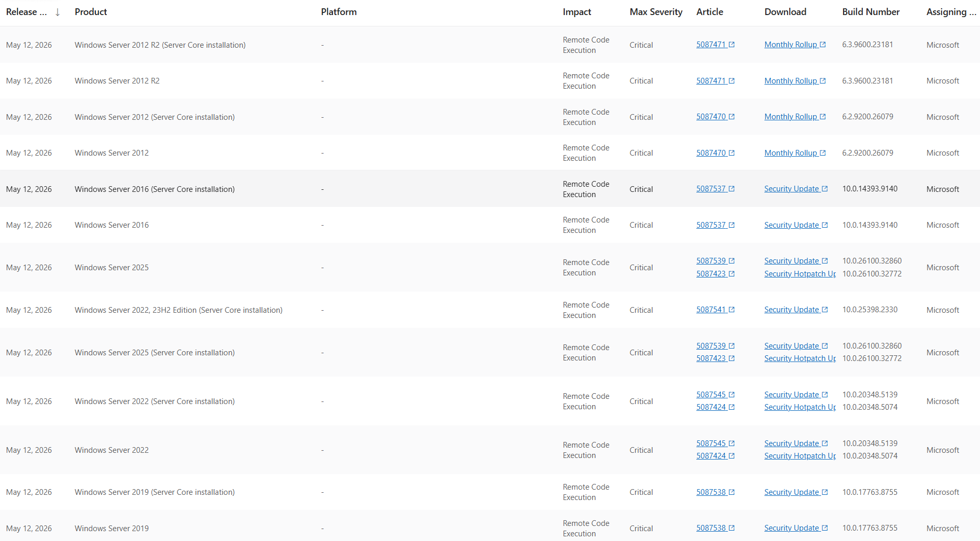This screenshot has height=541, width=980.
Task: Open Security Hotpatch link, Server 2022 Server Core row
Action: tap(800, 407)
